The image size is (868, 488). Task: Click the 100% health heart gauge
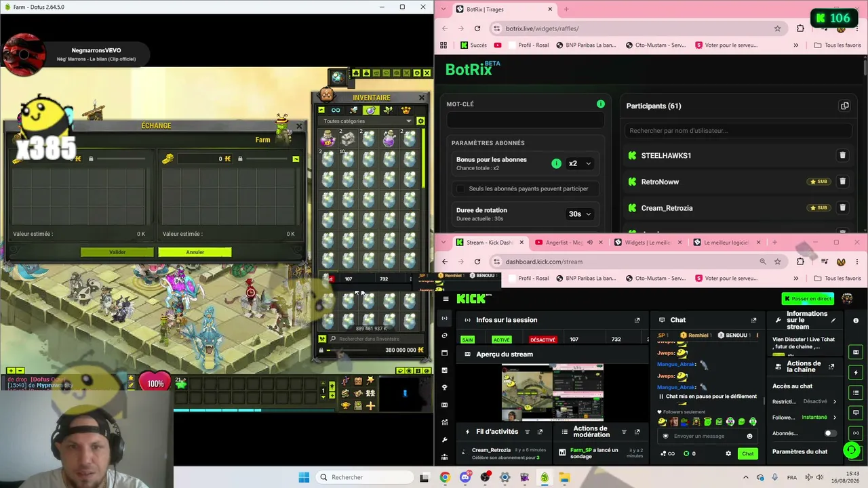click(x=155, y=384)
